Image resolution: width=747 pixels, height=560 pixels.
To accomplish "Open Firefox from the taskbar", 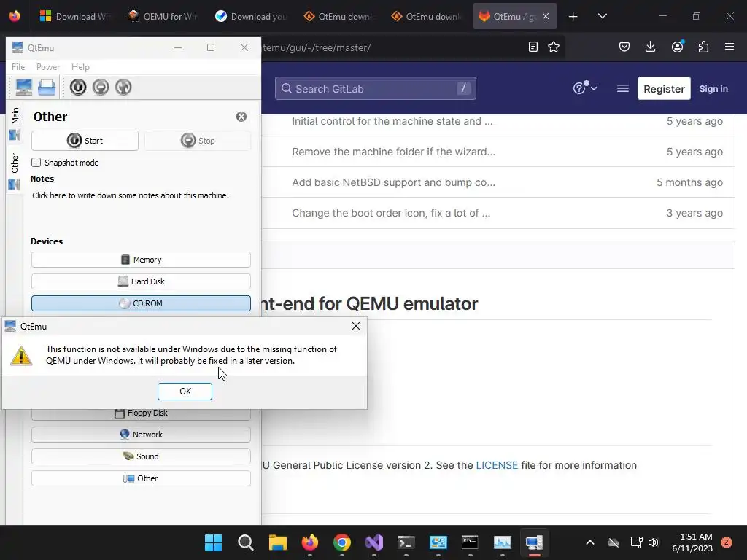I will (310, 542).
